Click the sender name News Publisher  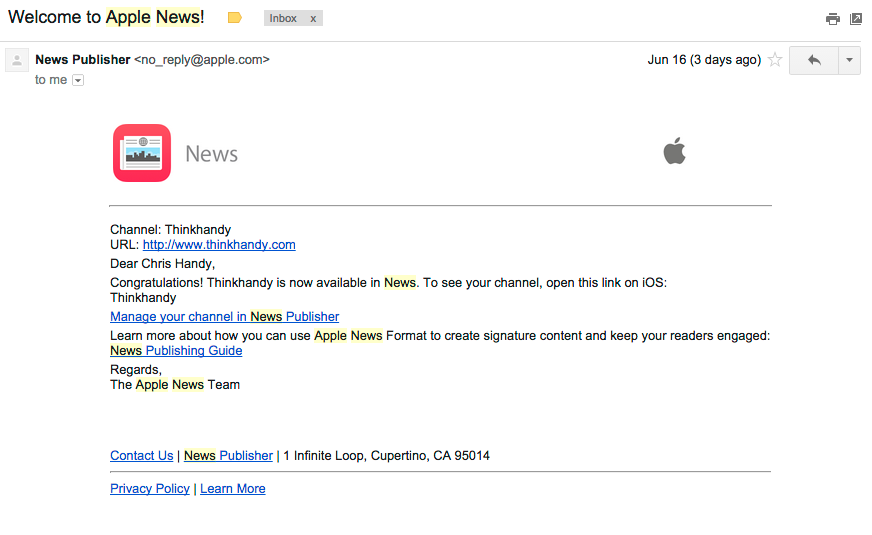click(82, 60)
